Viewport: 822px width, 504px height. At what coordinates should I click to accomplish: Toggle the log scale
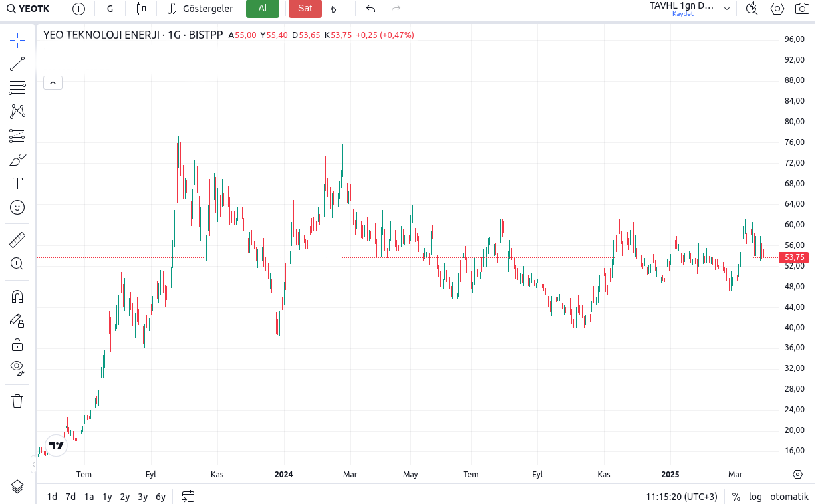tap(755, 497)
